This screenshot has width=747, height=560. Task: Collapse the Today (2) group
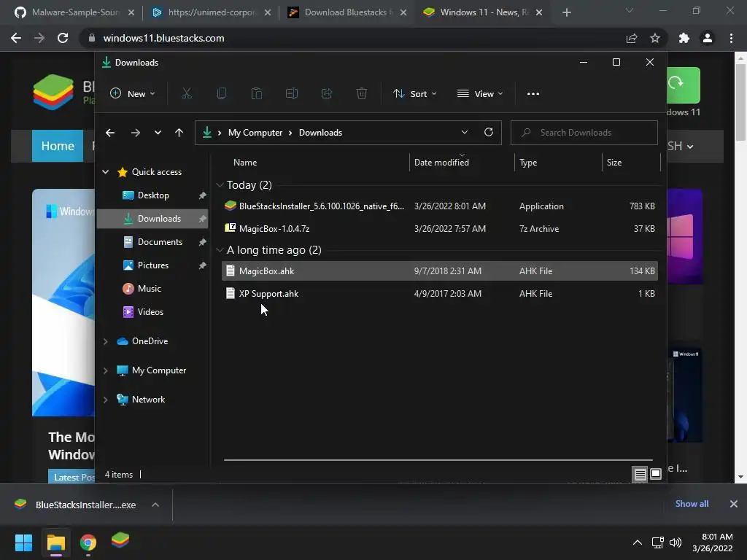point(220,184)
